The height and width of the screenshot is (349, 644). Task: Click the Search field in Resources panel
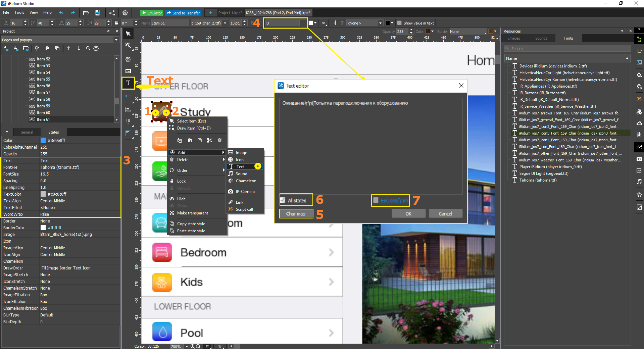[567, 49]
